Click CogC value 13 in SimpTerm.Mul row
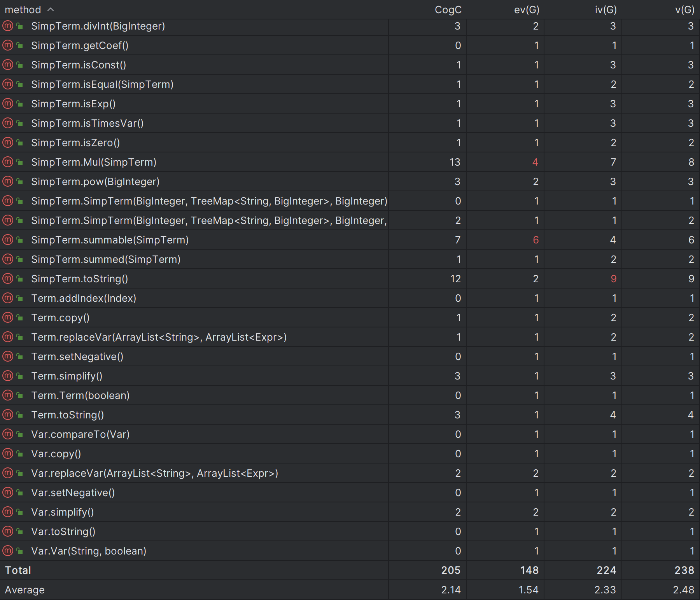The width and height of the screenshot is (700, 600). pyautogui.click(x=455, y=162)
